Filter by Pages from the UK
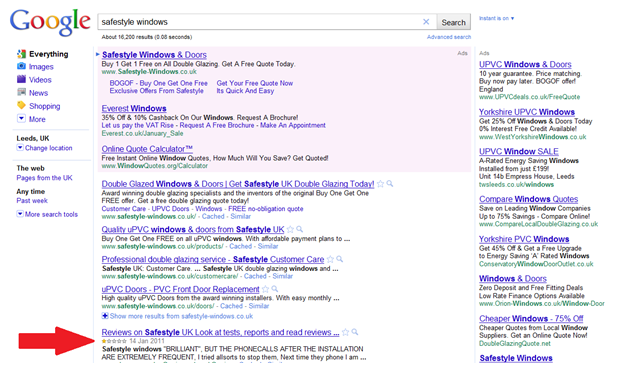Screen dimensions: 619x375 pyautogui.click(x=44, y=178)
